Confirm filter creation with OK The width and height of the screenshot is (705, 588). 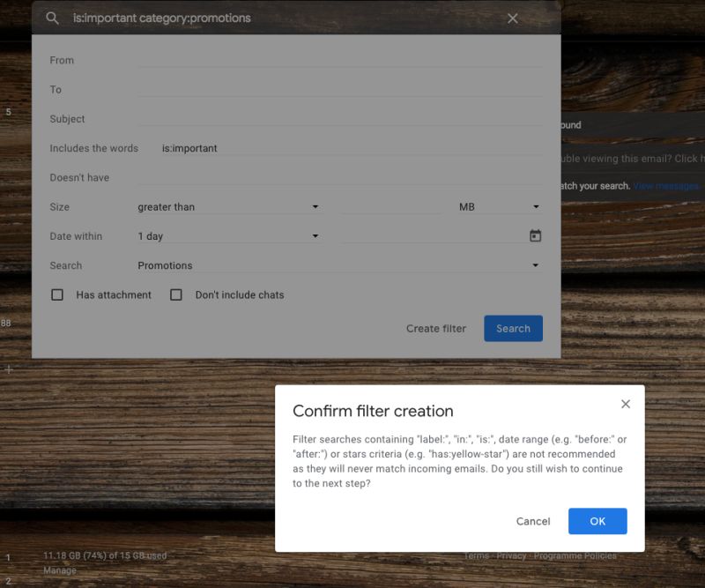(x=597, y=521)
